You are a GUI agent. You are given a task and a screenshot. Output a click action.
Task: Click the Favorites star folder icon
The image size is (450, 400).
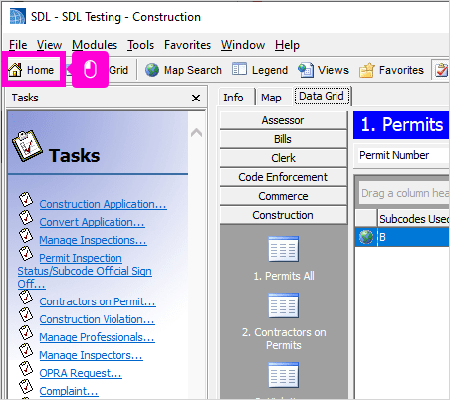tap(366, 70)
